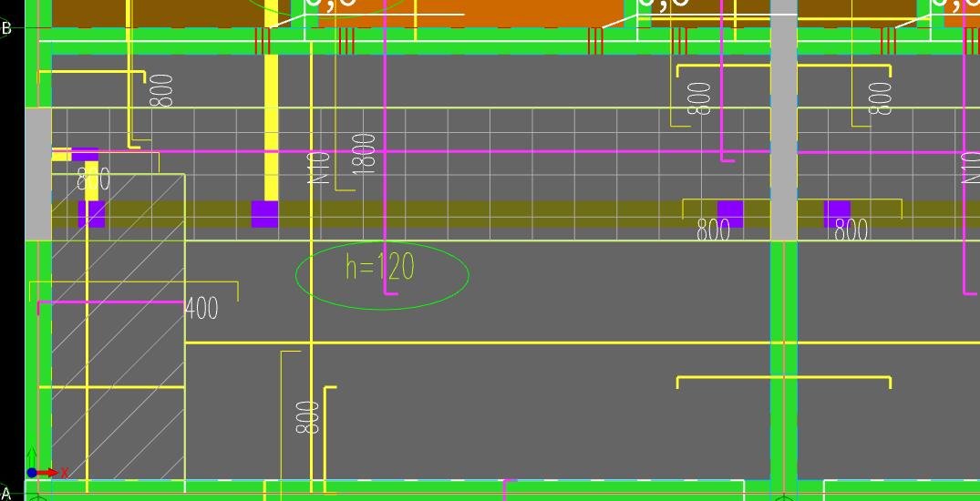Click the diagonal-hatched slab opening region
This screenshot has width=980, height=501.
click(119, 327)
